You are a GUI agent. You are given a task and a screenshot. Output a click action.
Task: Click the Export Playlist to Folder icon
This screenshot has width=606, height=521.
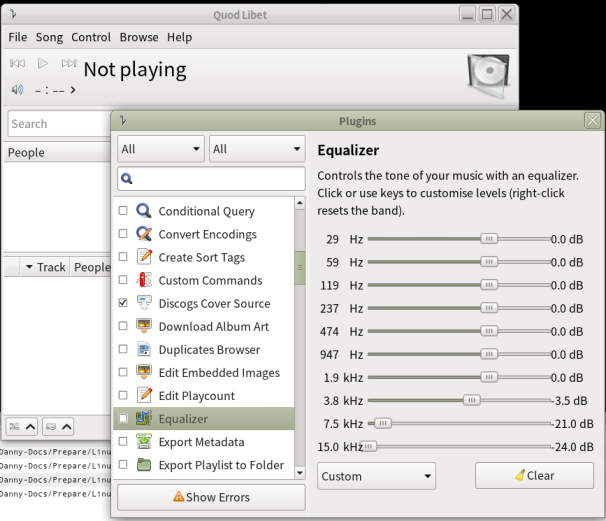point(144,465)
